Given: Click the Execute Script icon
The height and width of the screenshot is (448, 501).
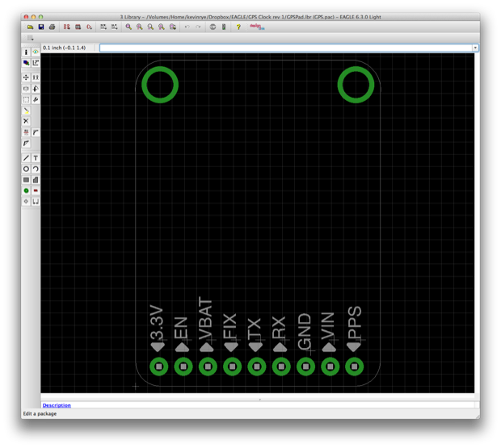Looking at the screenshot, I should [103, 27].
